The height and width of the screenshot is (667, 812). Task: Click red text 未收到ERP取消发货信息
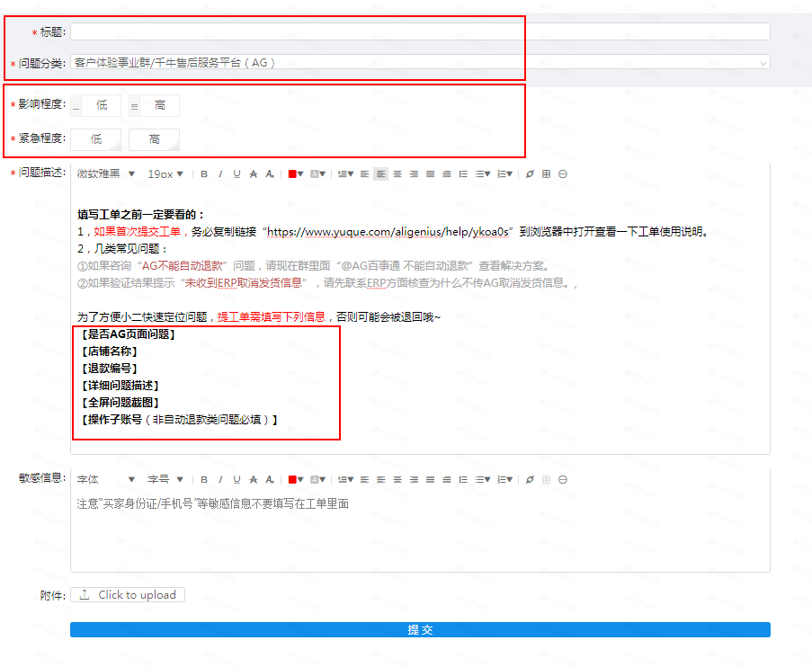point(243,283)
